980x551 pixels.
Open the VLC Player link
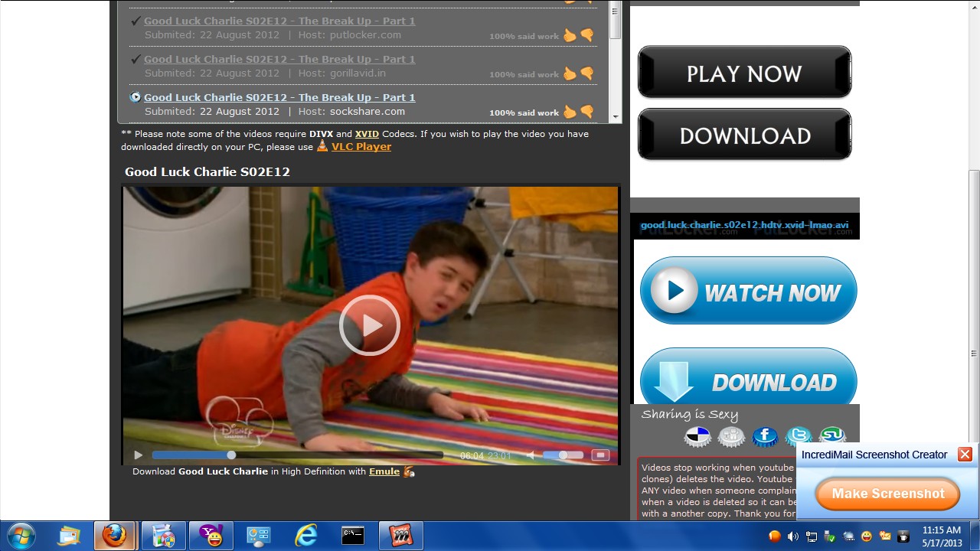pos(361,146)
